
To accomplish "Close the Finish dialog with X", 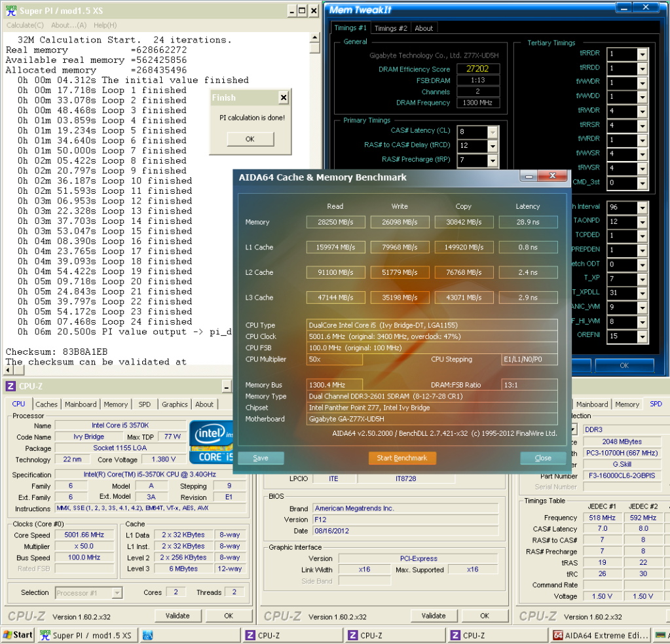I will click(x=283, y=98).
